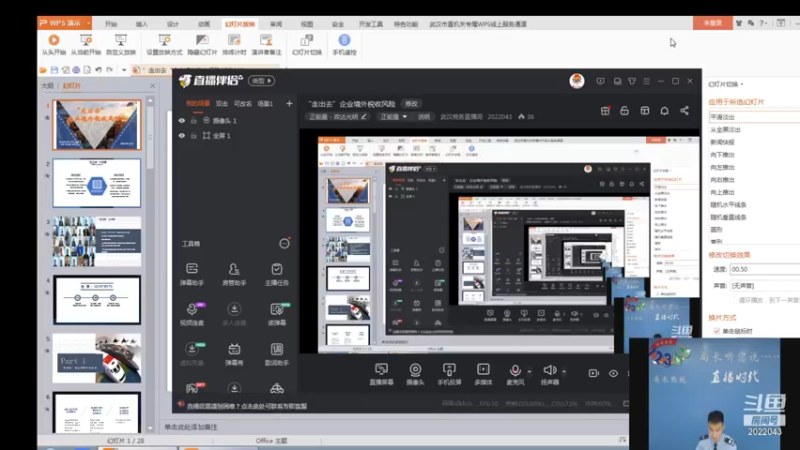Click customer service help link at bottom
800x450 pixels.
tap(247, 406)
